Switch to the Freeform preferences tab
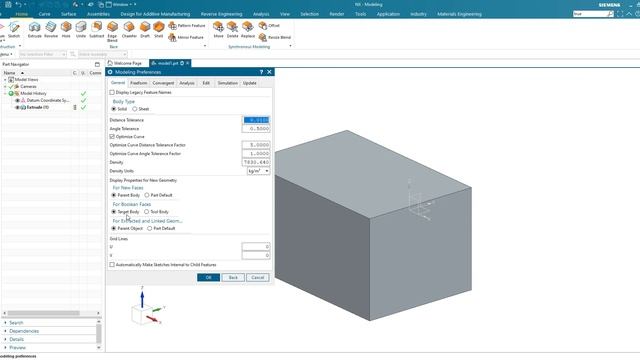640x360 pixels. tap(138, 83)
